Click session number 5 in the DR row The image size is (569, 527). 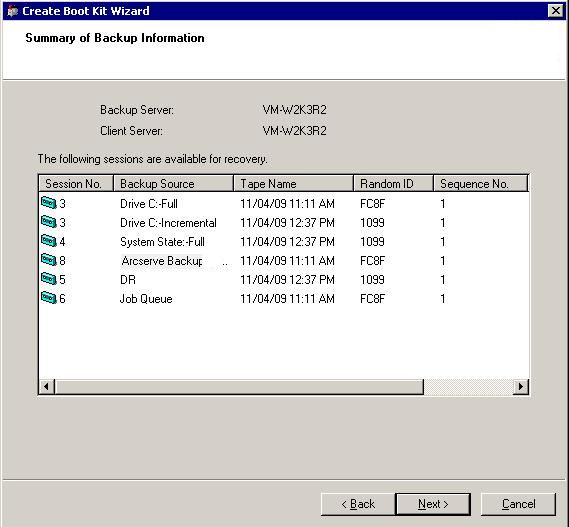[x=62, y=279]
